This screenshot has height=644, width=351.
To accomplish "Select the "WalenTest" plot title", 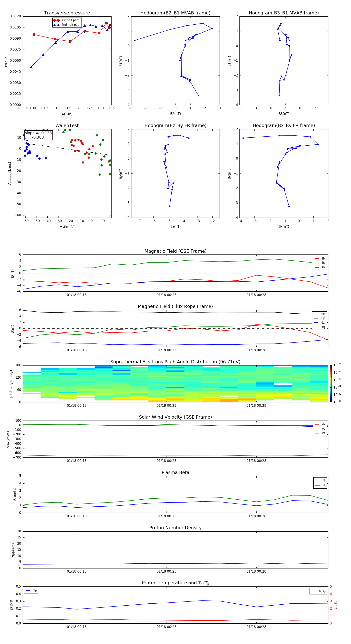I will point(67,125).
